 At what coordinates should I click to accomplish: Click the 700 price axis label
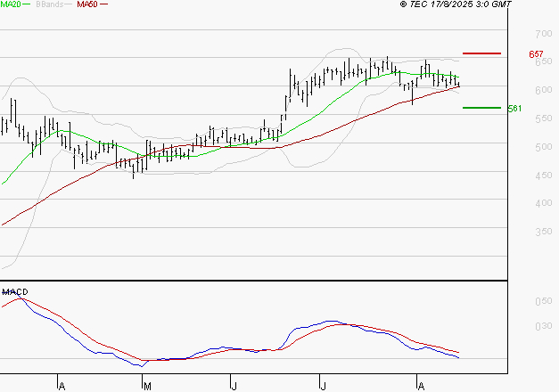pos(543,33)
